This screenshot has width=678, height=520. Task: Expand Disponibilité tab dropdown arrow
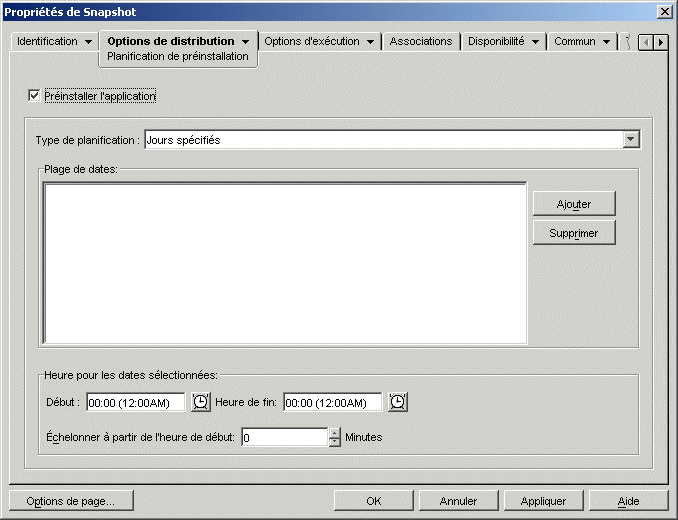click(535, 42)
